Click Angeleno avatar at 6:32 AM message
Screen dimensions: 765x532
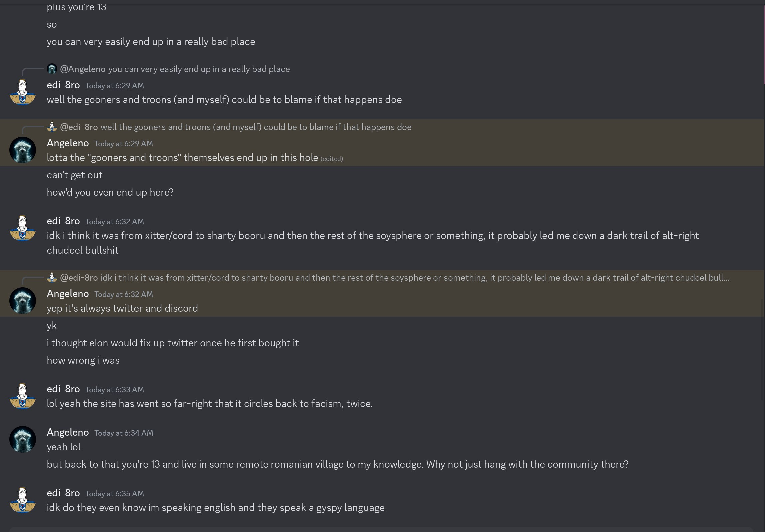(22, 301)
